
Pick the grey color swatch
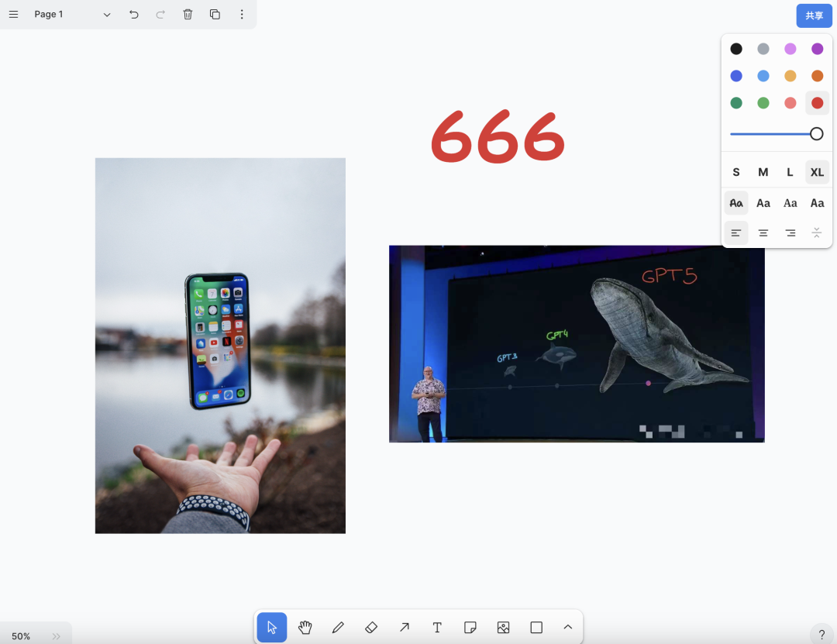point(763,49)
